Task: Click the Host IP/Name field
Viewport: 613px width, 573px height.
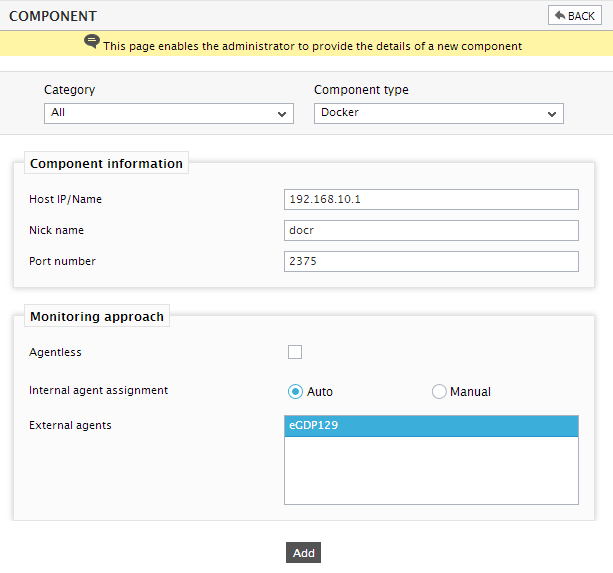Action: pyautogui.click(x=431, y=199)
